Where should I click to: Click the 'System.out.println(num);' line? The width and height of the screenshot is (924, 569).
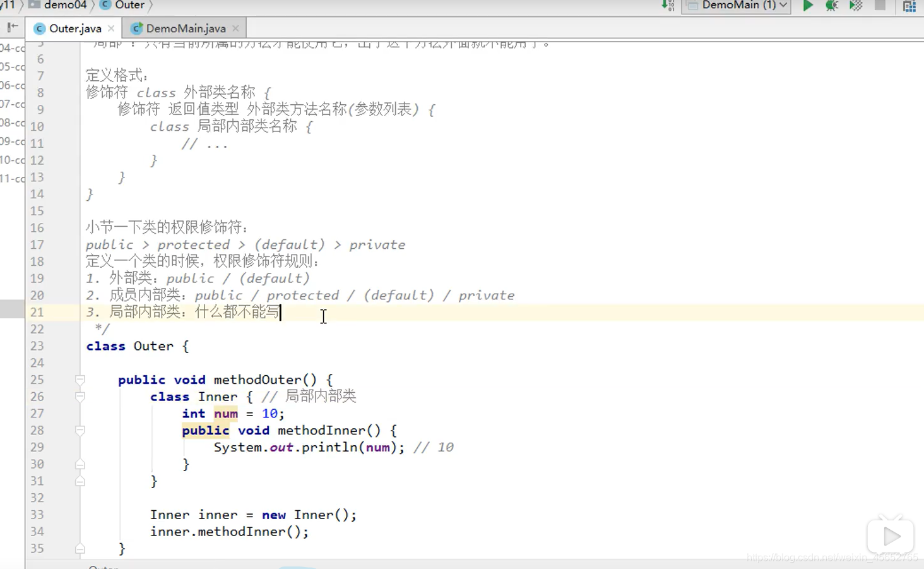pos(309,447)
